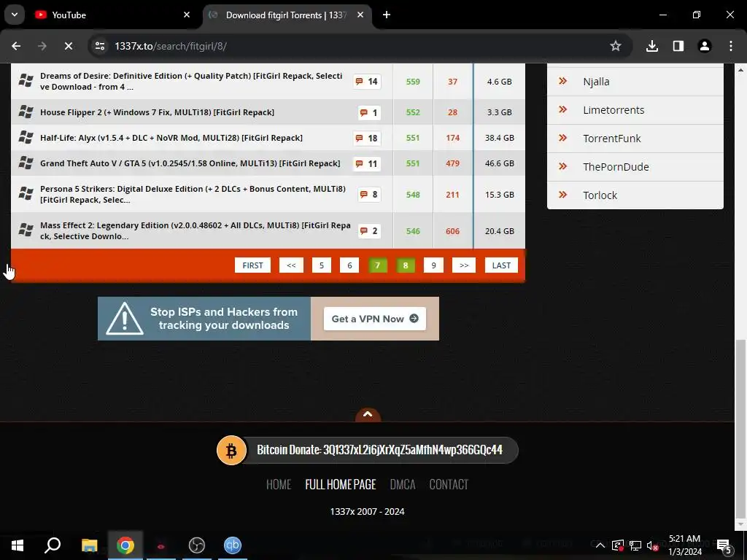The image size is (747, 560).
Task: Bookmark this page with the star icon
Action: click(x=616, y=46)
